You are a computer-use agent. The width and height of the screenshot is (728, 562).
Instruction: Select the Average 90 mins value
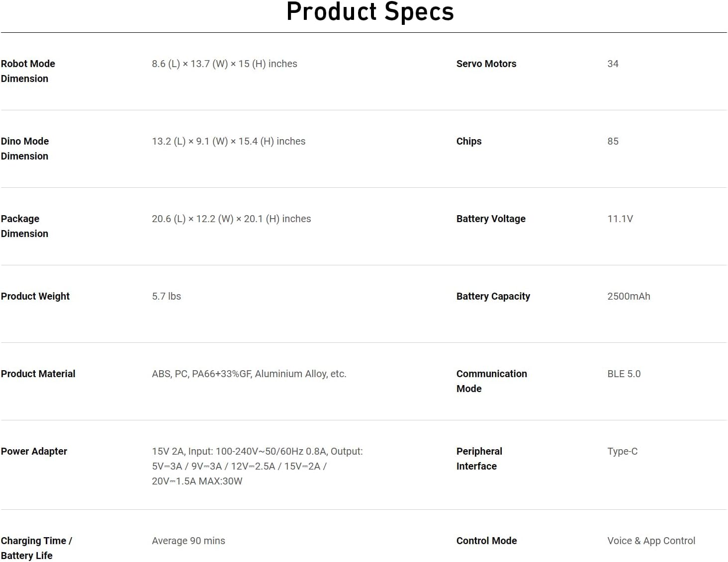[188, 541]
